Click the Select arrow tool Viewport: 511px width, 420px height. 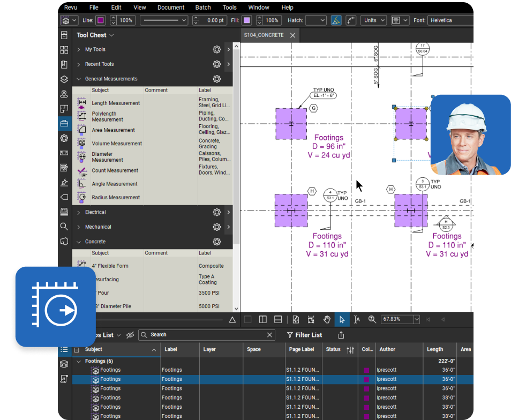342,320
